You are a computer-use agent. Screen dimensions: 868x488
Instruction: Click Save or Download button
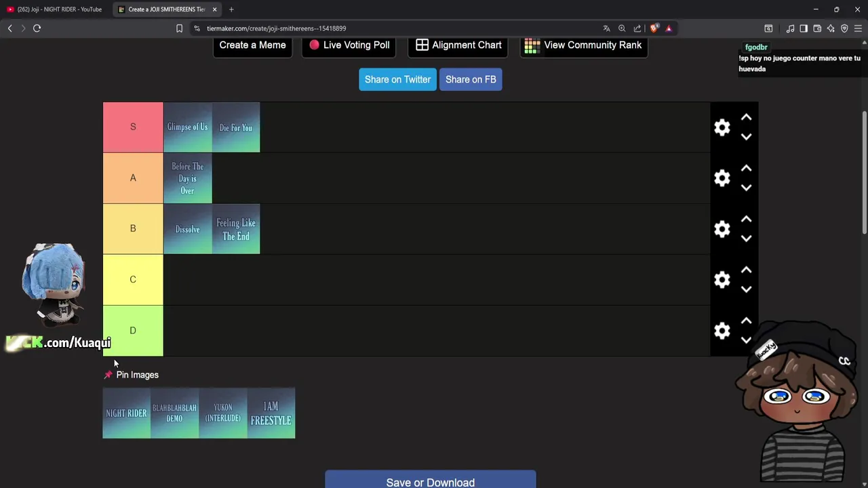click(431, 480)
